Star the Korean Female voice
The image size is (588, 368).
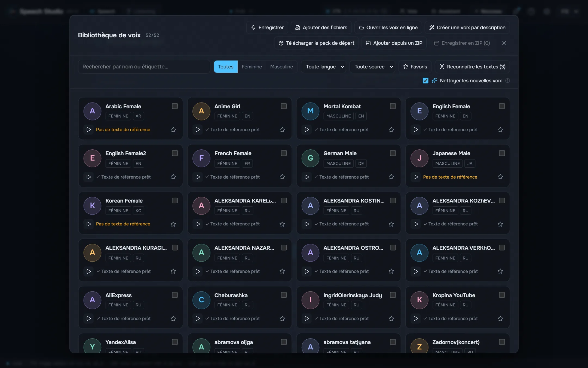coord(173,224)
